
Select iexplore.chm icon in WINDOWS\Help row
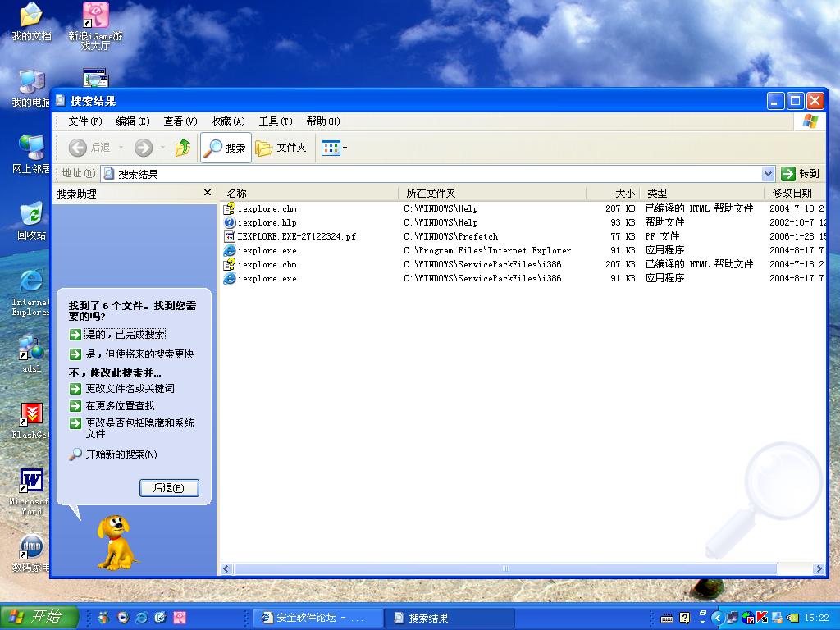[x=230, y=208]
